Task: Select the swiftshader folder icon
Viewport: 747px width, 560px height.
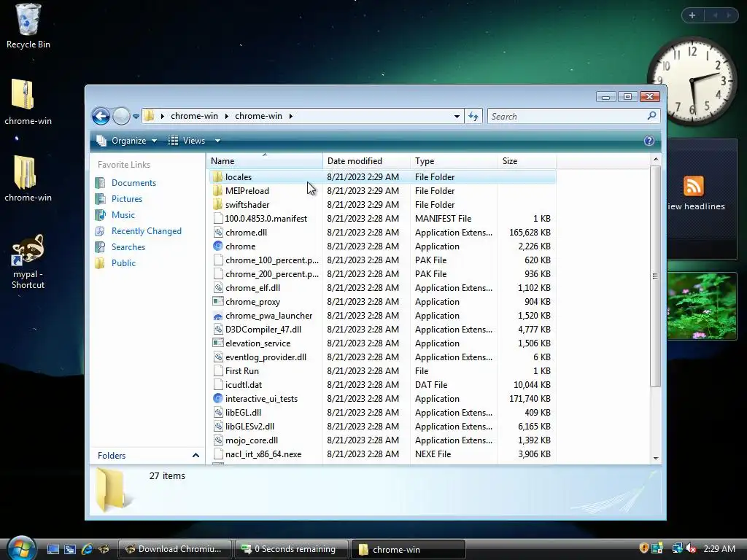Action: coord(217,205)
